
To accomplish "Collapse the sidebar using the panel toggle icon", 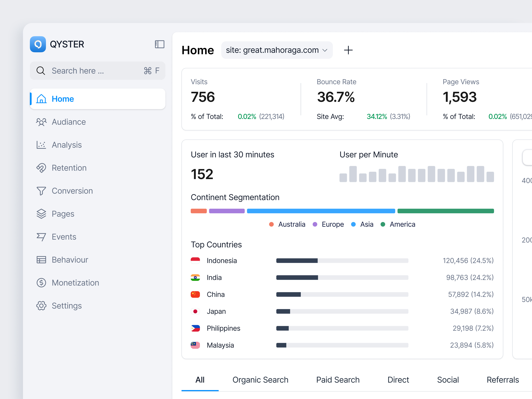I will point(159,44).
